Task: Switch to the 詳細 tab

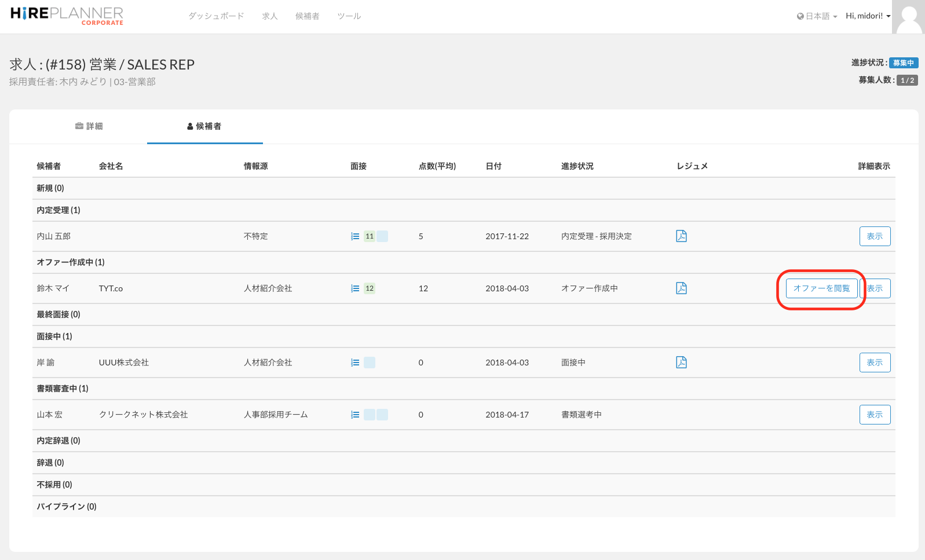Action: [89, 126]
